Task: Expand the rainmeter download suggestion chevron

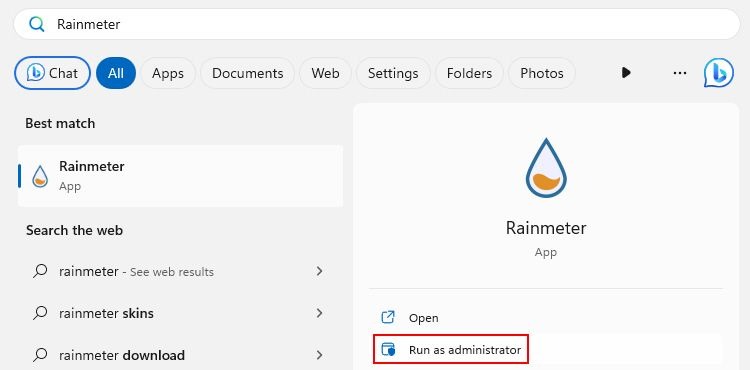Action: pos(320,355)
